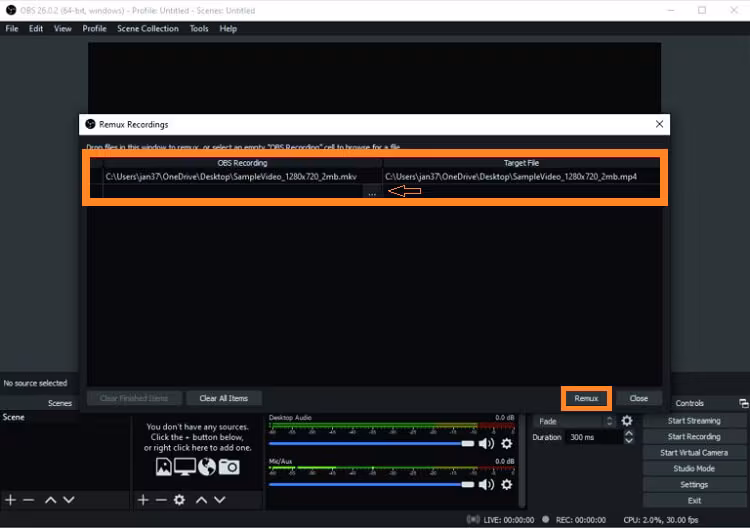750x528 pixels.
Task: Move scene up arrow icon
Action: (50, 500)
